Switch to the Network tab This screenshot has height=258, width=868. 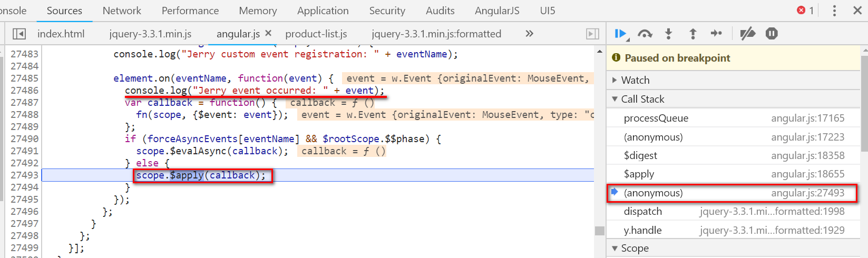(122, 11)
